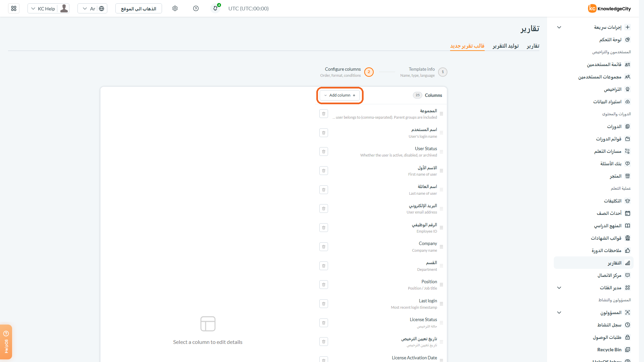Viewport: 644px width, 362px height.
Task: Delete the الرقم الوظيفي column
Action: tap(324, 228)
